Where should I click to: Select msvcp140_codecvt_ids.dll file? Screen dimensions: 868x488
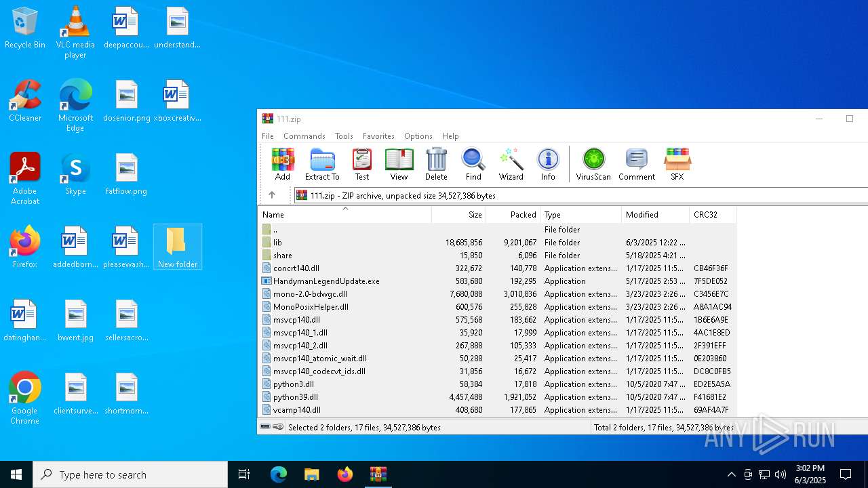tap(497, 371)
